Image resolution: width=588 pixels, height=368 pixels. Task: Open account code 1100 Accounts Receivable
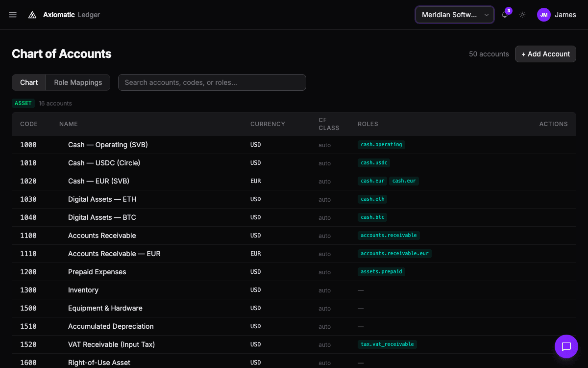(102, 236)
